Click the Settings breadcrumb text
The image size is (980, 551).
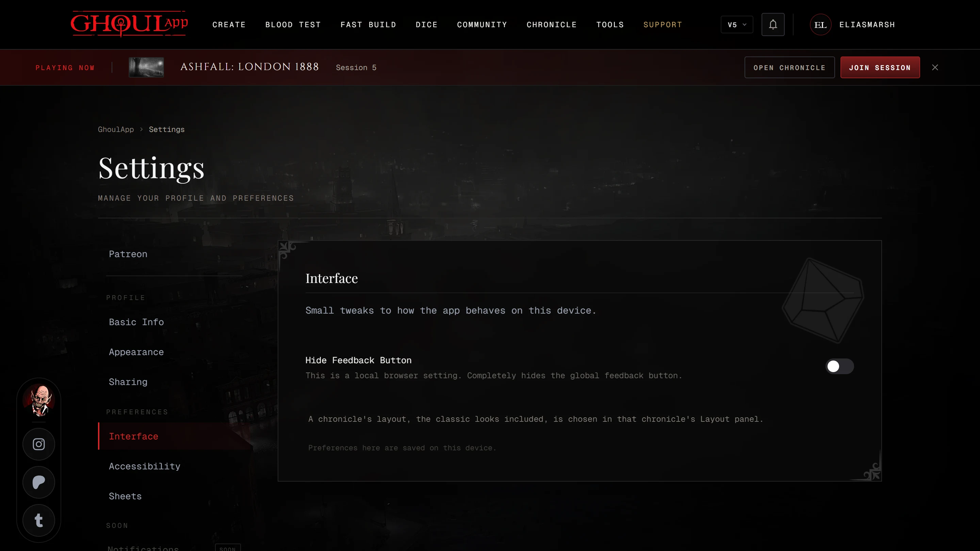167,129
